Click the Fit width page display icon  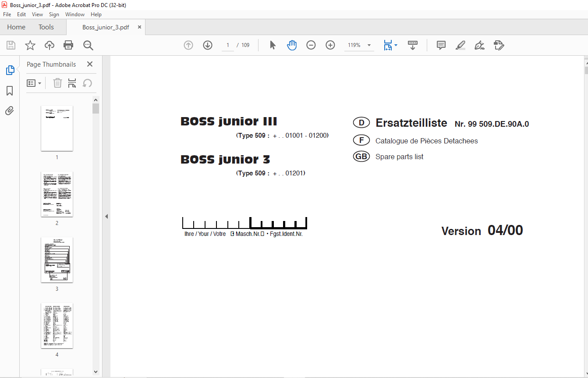pos(388,45)
